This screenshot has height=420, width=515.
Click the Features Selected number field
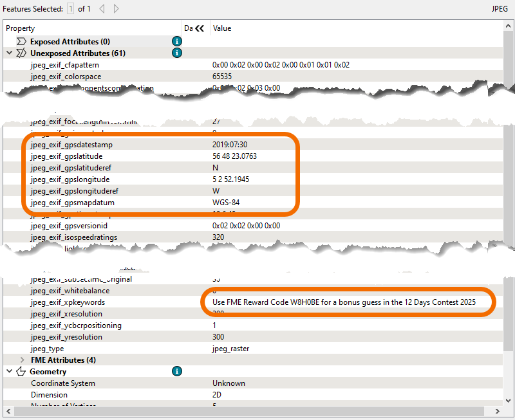point(71,9)
